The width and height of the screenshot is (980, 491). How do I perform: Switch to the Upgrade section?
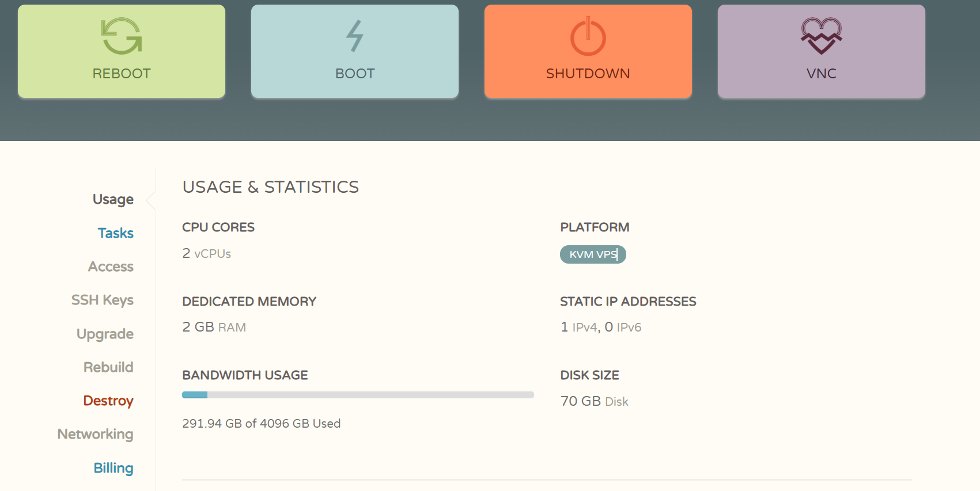coord(105,334)
